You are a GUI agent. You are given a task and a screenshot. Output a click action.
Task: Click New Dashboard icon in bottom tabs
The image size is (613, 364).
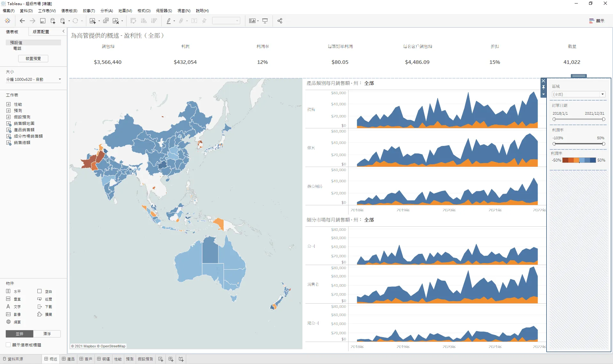click(171, 359)
